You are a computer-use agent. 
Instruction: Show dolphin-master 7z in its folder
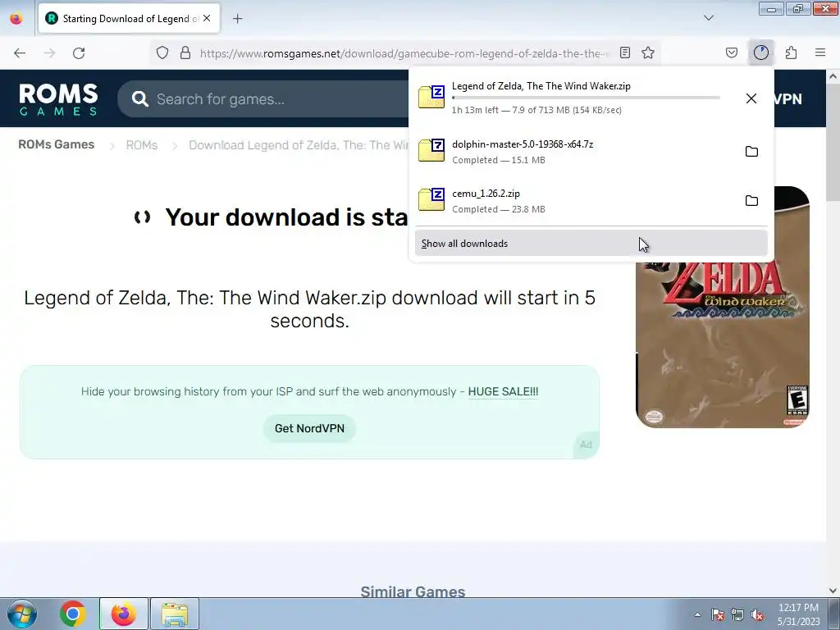751,152
